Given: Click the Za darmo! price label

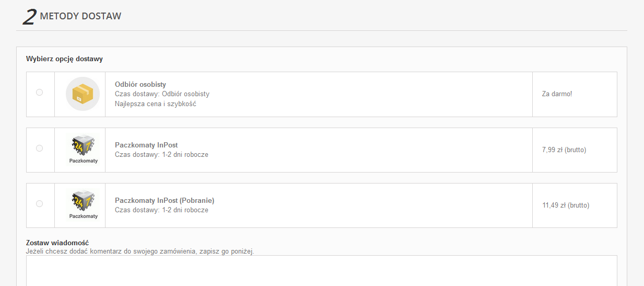Looking at the screenshot, I should tap(557, 94).
